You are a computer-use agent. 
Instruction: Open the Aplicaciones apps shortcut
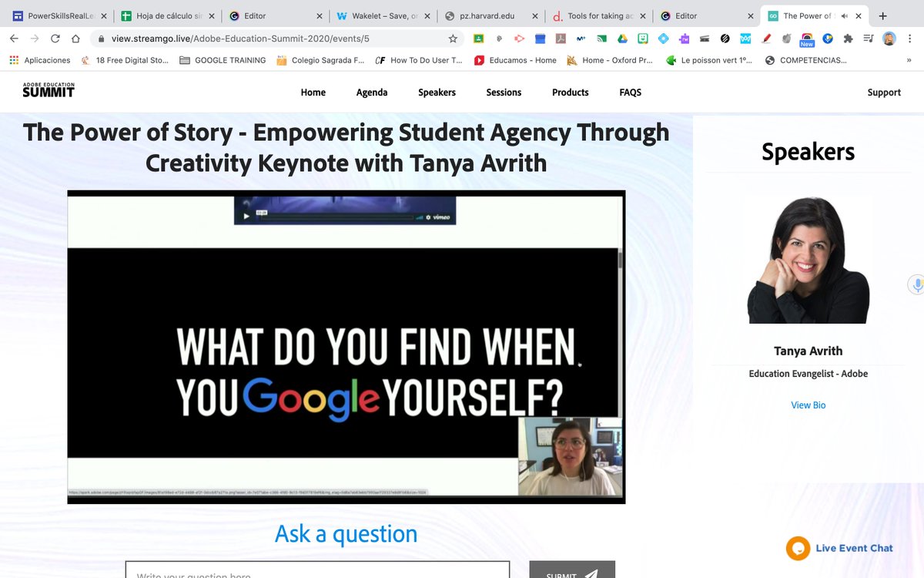point(39,60)
